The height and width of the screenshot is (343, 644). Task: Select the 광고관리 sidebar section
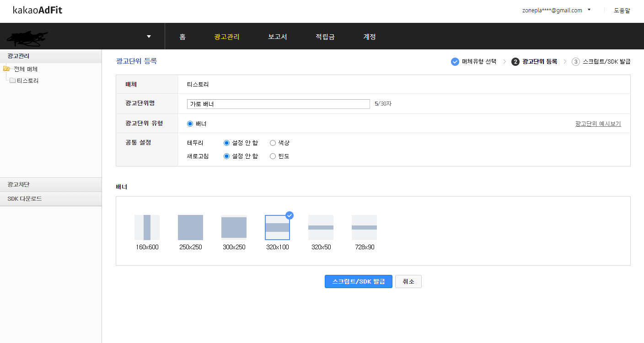pos(51,56)
